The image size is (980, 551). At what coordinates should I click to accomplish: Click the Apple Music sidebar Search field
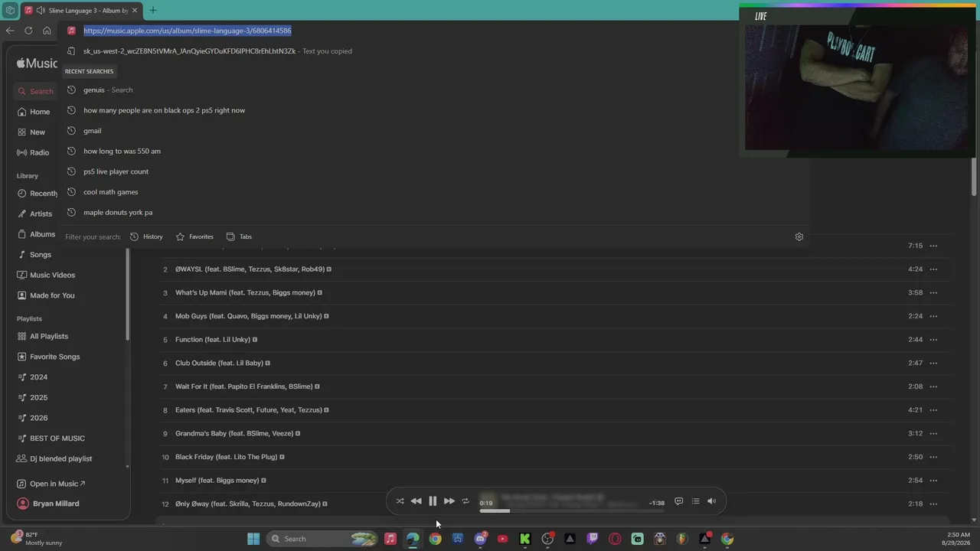pyautogui.click(x=36, y=91)
